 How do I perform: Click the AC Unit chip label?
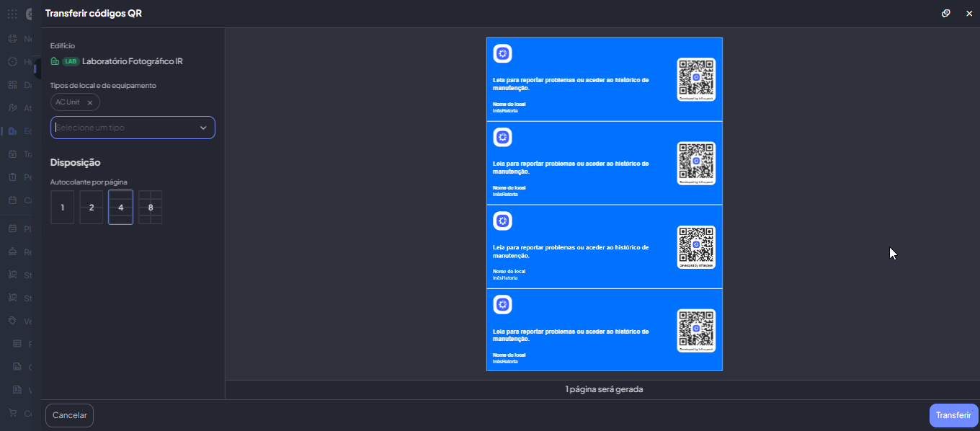coord(68,102)
